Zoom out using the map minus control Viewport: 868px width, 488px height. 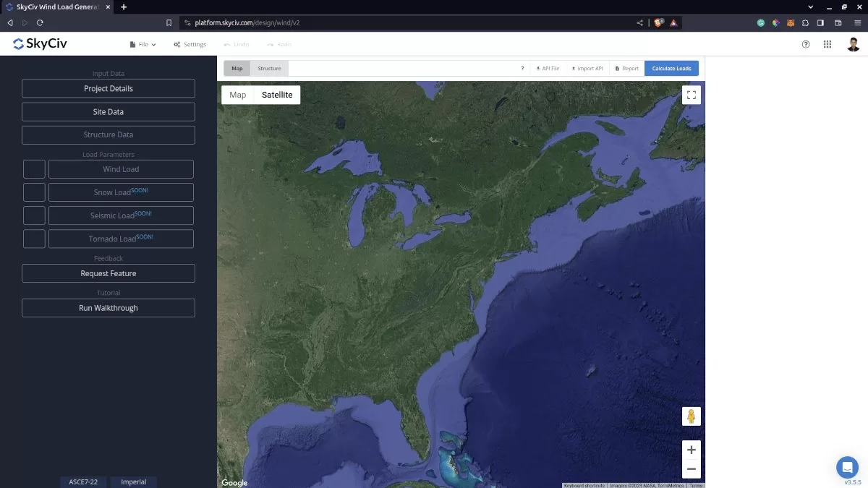691,468
